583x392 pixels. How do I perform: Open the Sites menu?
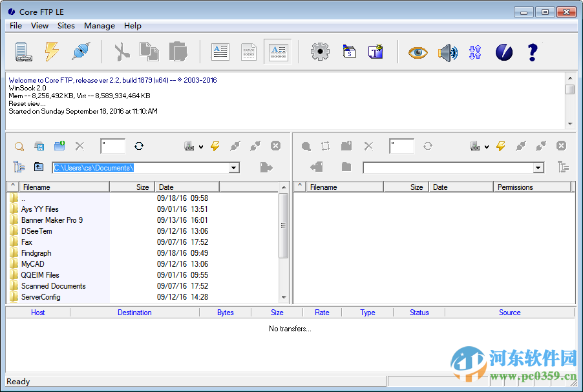point(66,26)
